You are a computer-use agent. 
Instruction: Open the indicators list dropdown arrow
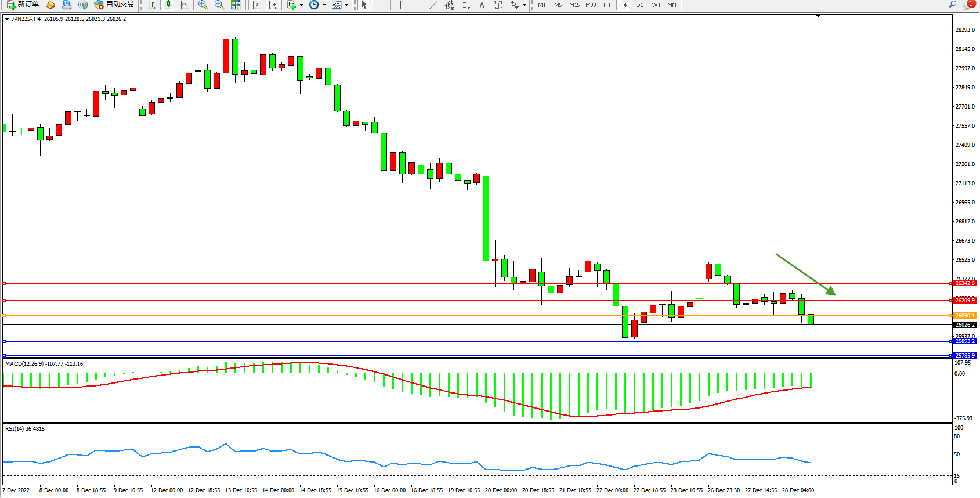pos(301,5)
